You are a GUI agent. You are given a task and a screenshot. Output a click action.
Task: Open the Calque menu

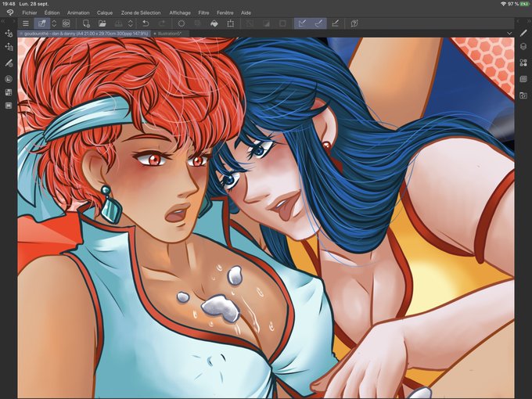[105, 13]
